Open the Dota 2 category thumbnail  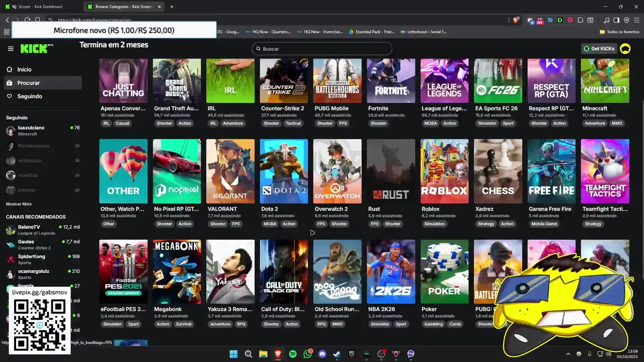284,171
